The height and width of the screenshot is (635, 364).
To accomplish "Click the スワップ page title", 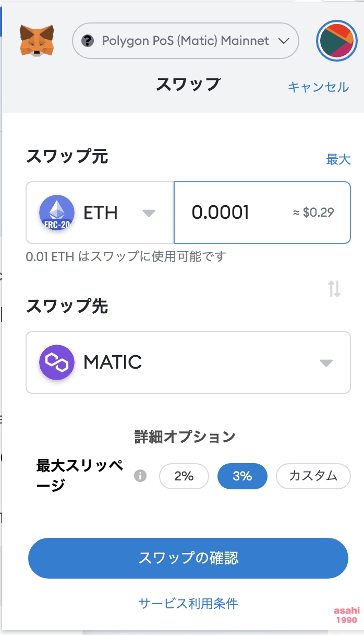I will click(188, 84).
